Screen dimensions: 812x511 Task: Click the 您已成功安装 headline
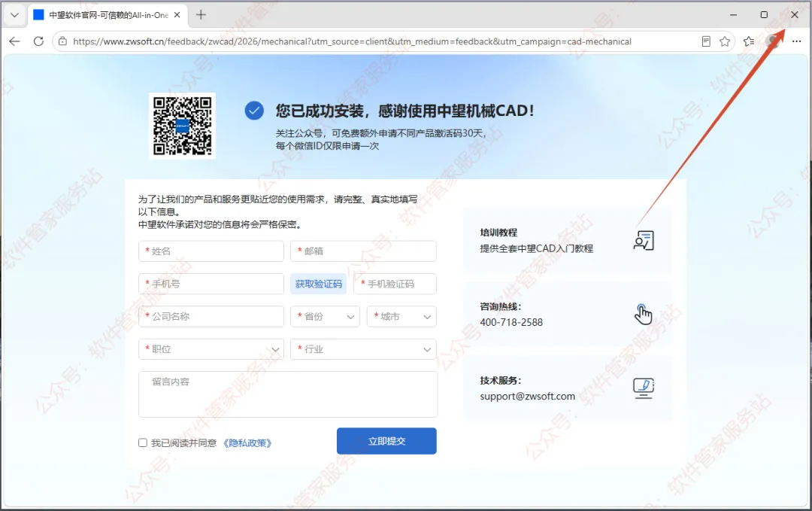click(x=404, y=111)
